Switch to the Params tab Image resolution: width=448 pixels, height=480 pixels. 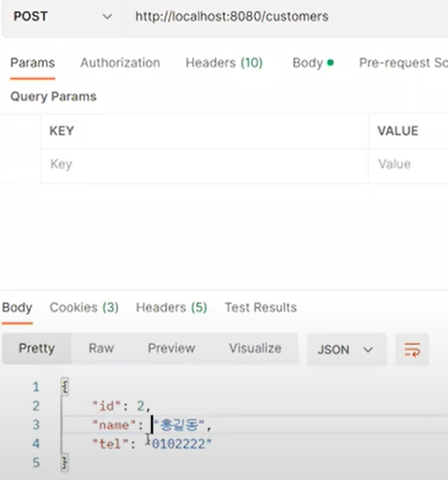33,63
